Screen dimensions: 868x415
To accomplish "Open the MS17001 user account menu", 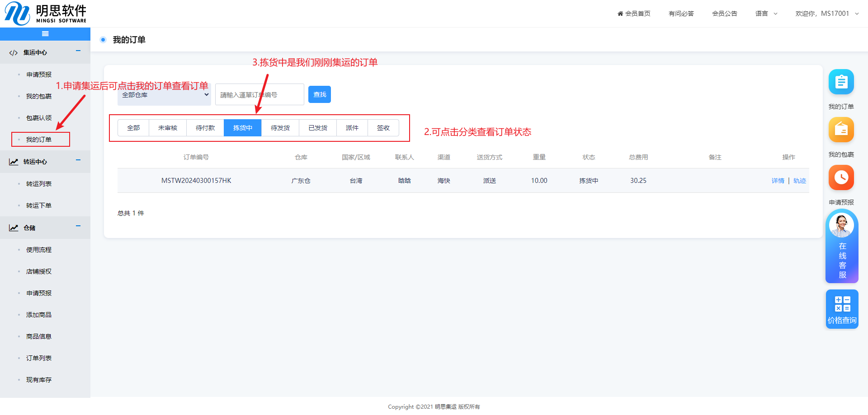I will point(826,14).
